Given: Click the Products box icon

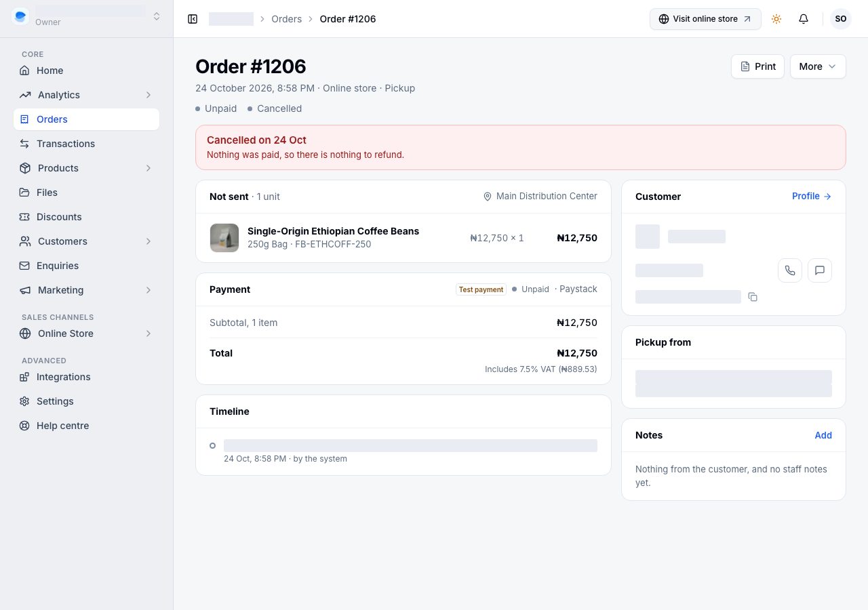Looking at the screenshot, I should click(x=25, y=168).
